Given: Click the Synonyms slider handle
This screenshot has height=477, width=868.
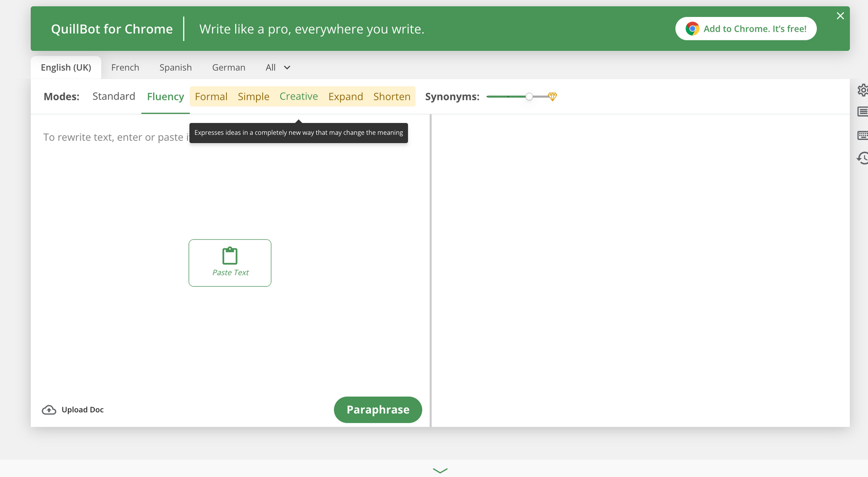Looking at the screenshot, I should tap(529, 96).
